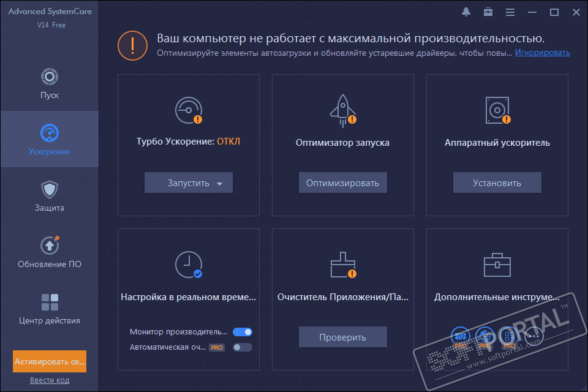Click the Оптимизатор запуска title
This screenshot has width=588, height=392.
click(342, 143)
